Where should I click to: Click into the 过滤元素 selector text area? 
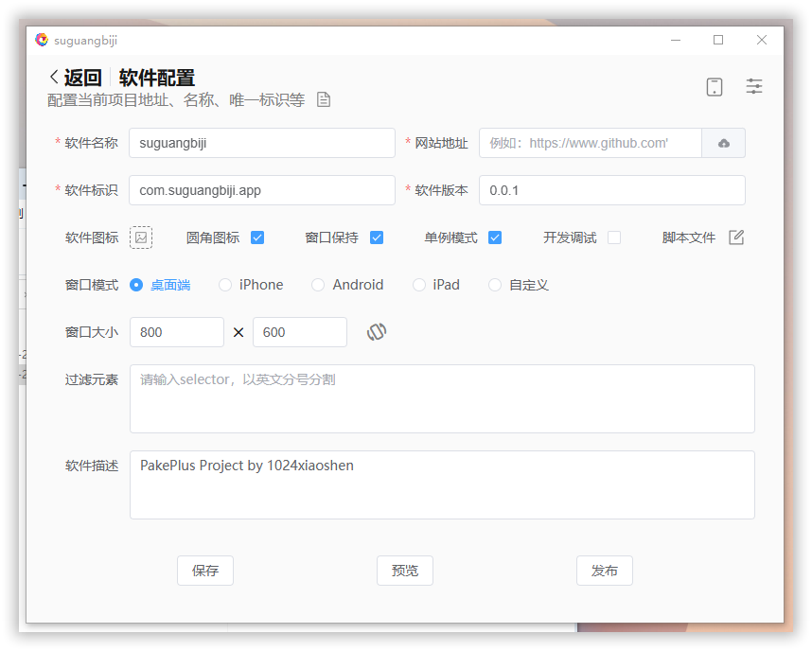(x=442, y=398)
